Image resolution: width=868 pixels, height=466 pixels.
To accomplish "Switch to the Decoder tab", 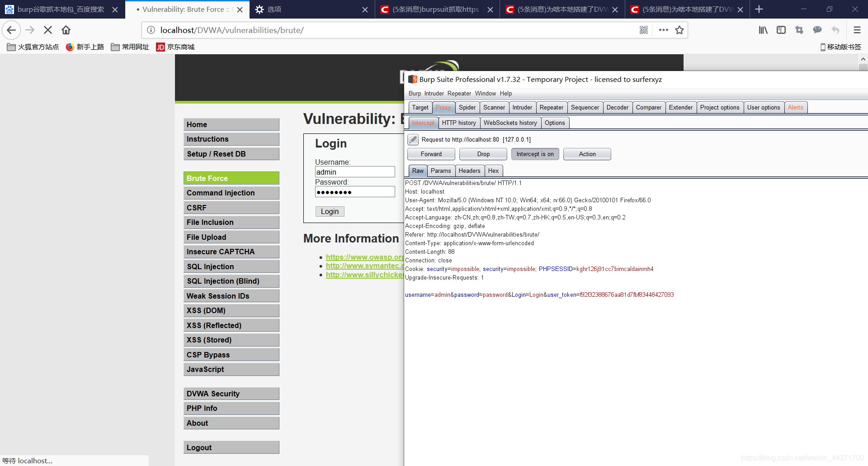I will [617, 108].
